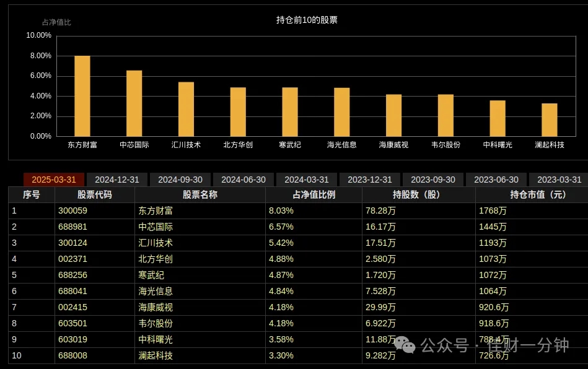Click the 寒武纪 bar in the chart
Screen dimensions: 588x369
290,111
